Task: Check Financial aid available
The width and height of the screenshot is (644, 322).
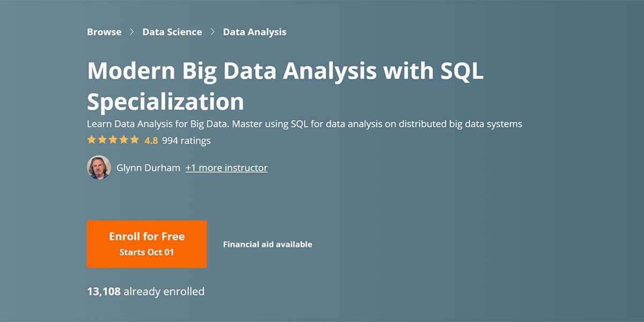Action: coord(268,244)
